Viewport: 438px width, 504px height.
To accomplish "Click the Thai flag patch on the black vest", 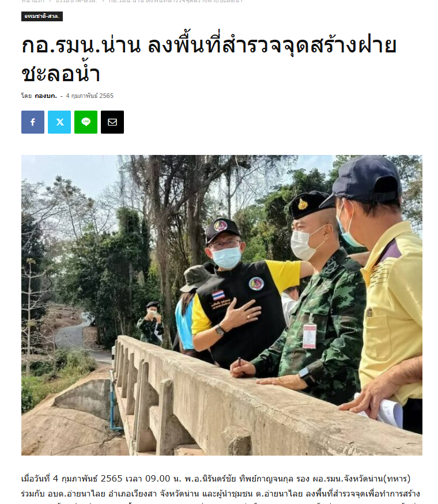I will (x=218, y=295).
